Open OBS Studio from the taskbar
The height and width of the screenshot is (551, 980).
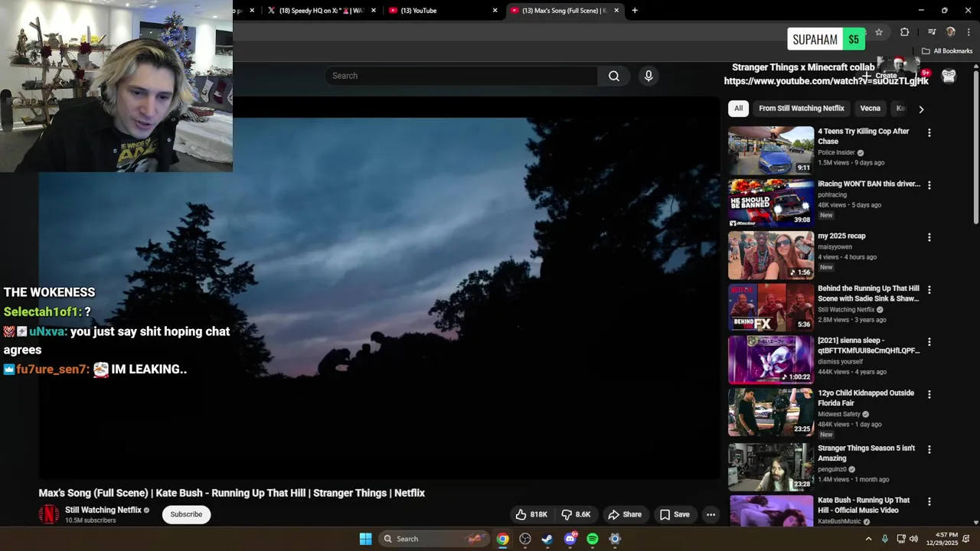pyautogui.click(x=525, y=539)
